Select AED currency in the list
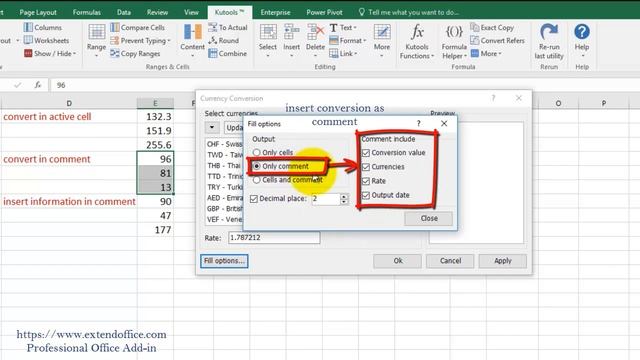The width and height of the screenshot is (640, 360). tap(224, 198)
